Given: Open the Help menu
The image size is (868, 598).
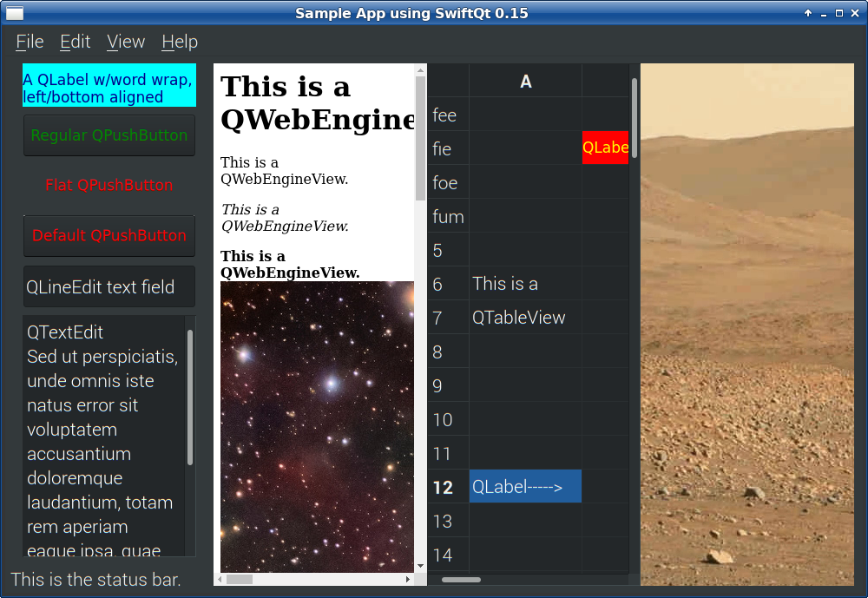Looking at the screenshot, I should tap(180, 42).
